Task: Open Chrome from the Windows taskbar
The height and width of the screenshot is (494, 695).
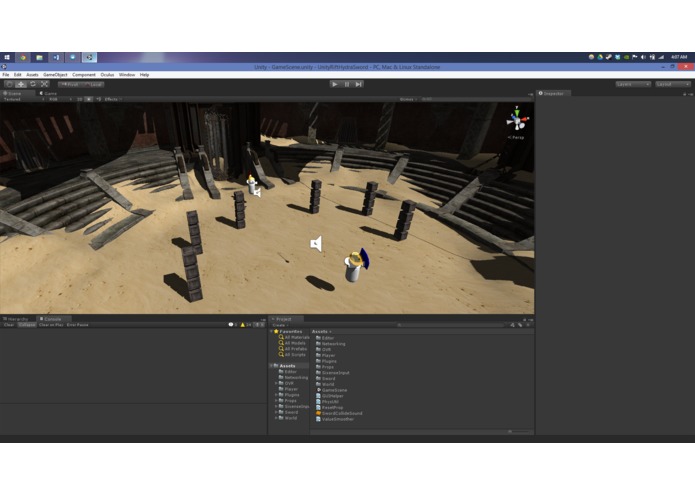Action: (x=23, y=57)
